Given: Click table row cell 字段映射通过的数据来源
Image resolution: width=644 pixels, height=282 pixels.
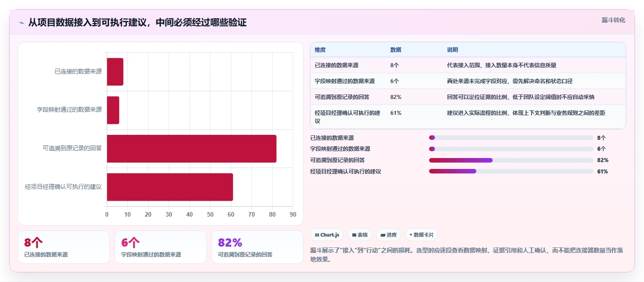Looking at the screenshot, I should [x=344, y=81].
